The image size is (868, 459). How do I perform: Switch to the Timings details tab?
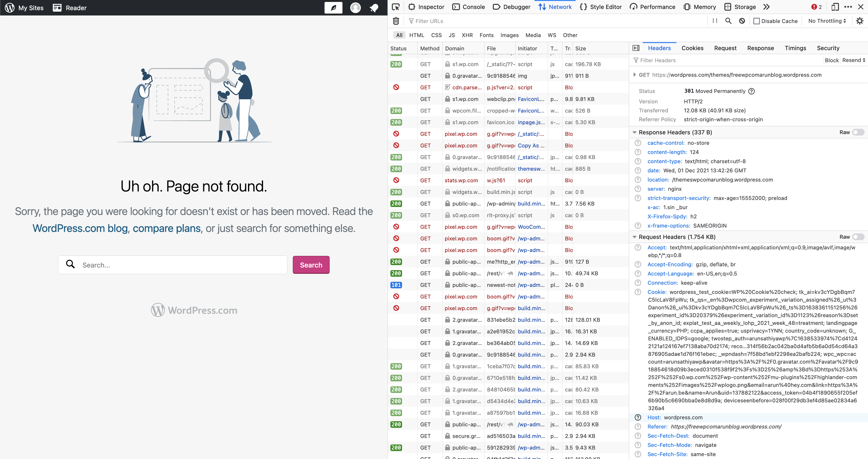(795, 48)
